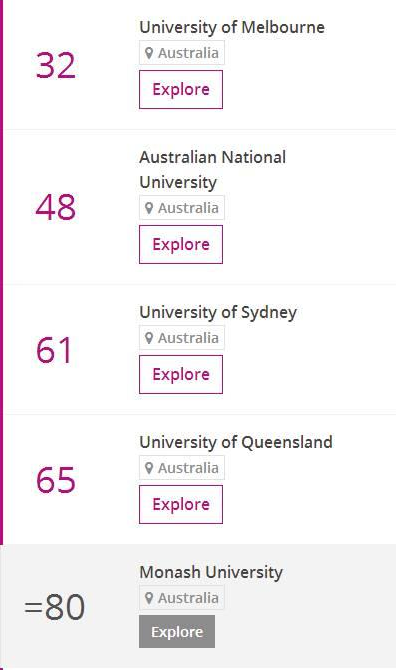Open Explore for University of Melbourne

point(181,90)
